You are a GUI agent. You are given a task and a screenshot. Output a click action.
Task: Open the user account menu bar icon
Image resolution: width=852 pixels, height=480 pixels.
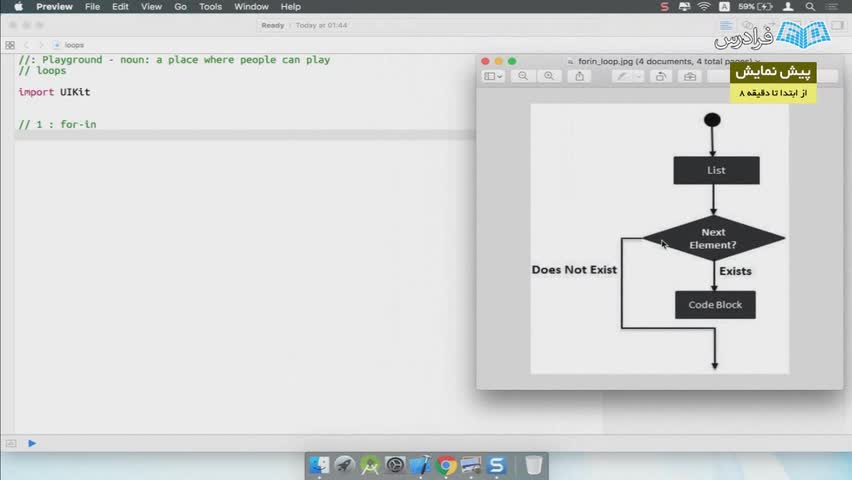click(788, 7)
